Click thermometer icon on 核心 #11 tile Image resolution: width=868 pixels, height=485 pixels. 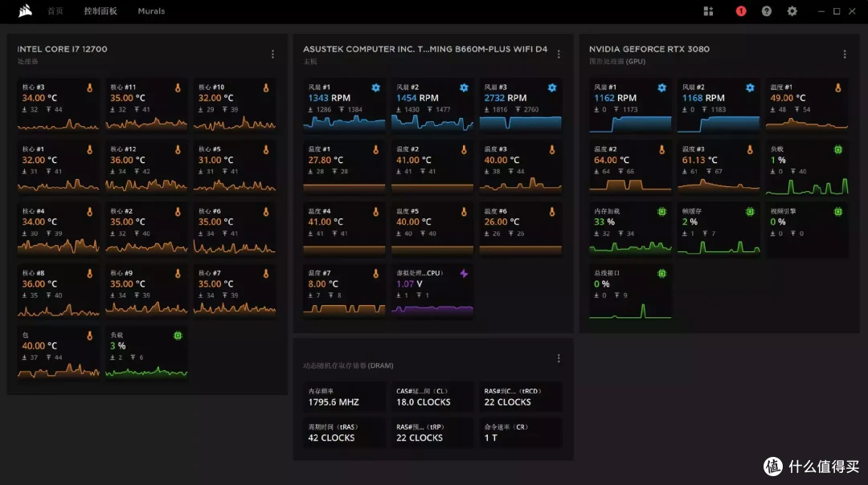(x=178, y=88)
